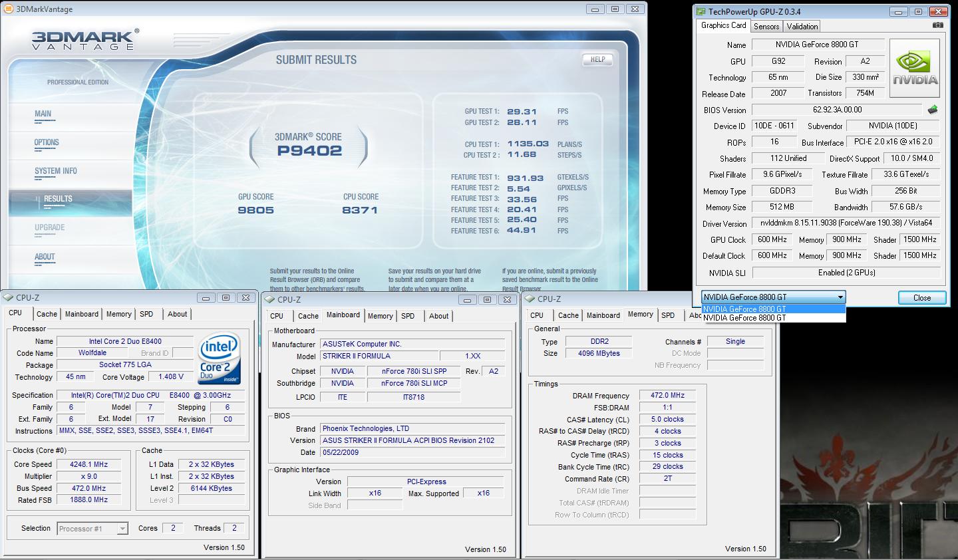Click the GPU score value 9805
958x560 pixels.
coord(255,210)
